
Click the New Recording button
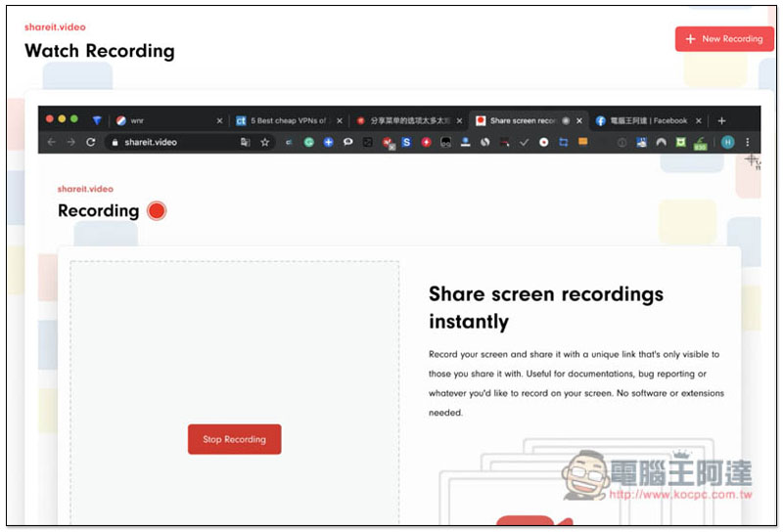tap(724, 39)
